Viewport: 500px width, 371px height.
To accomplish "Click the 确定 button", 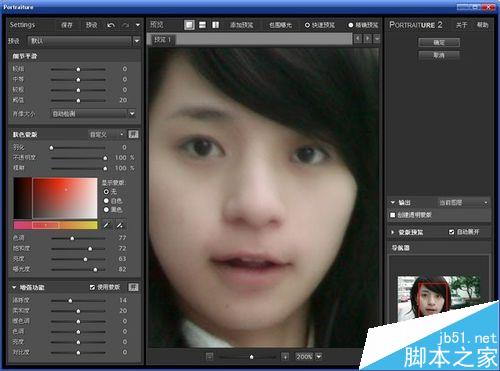I will 439,42.
